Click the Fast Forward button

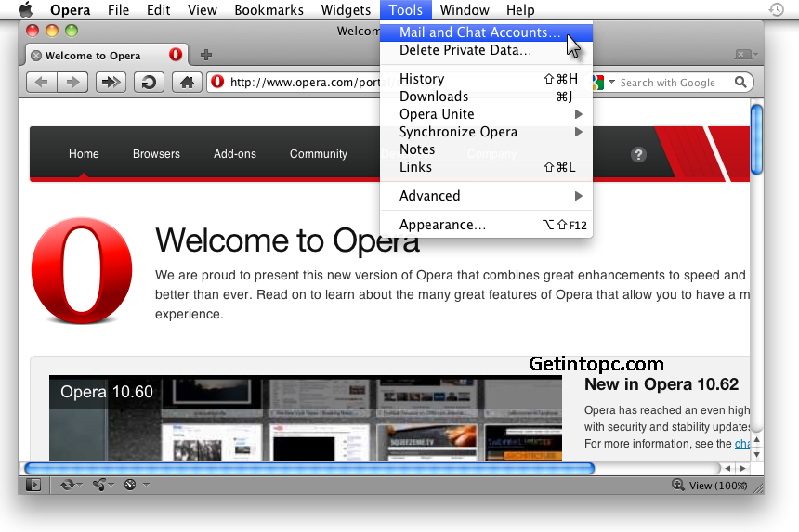[111, 82]
